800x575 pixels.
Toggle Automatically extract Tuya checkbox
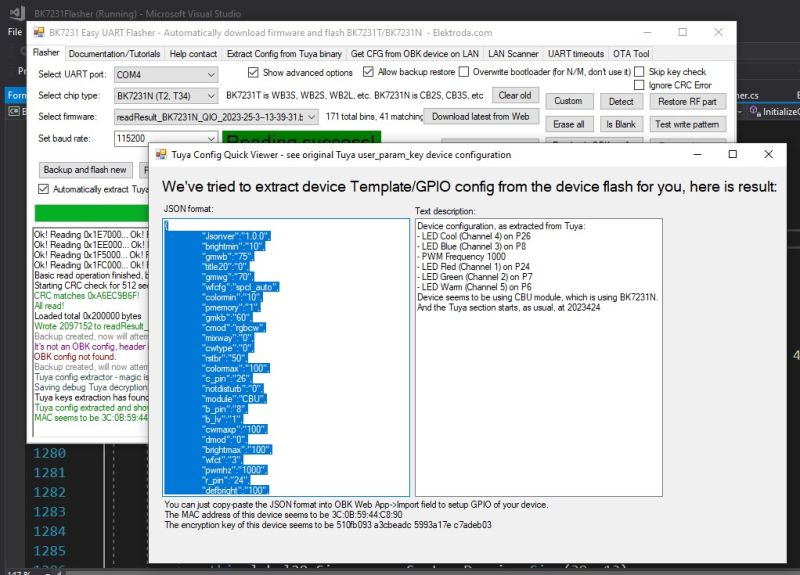[x=43, y=189]
